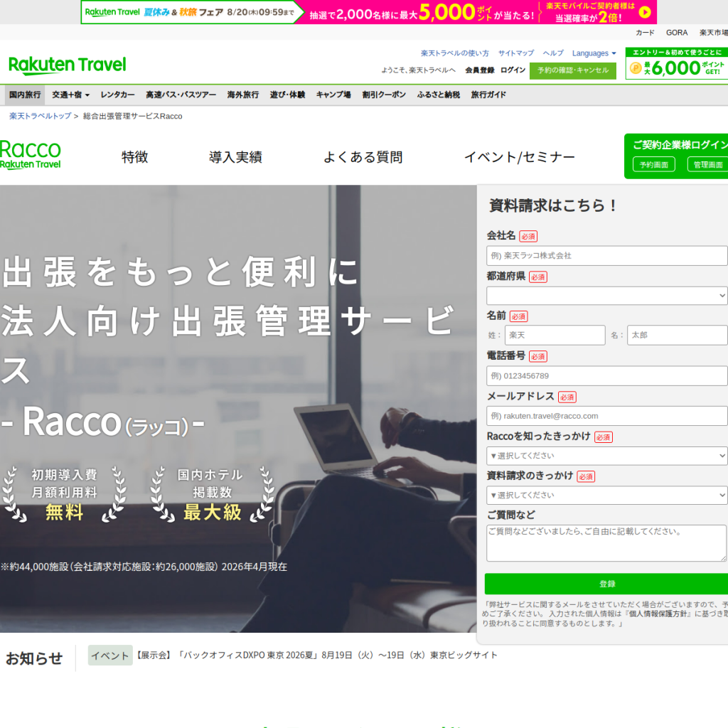Click the 管理画面 login button

(707, 165)
